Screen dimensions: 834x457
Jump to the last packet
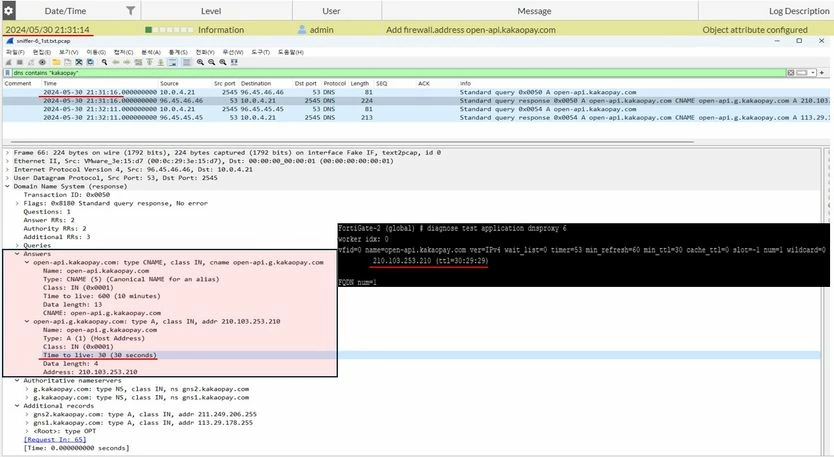(x=161, y=62)
